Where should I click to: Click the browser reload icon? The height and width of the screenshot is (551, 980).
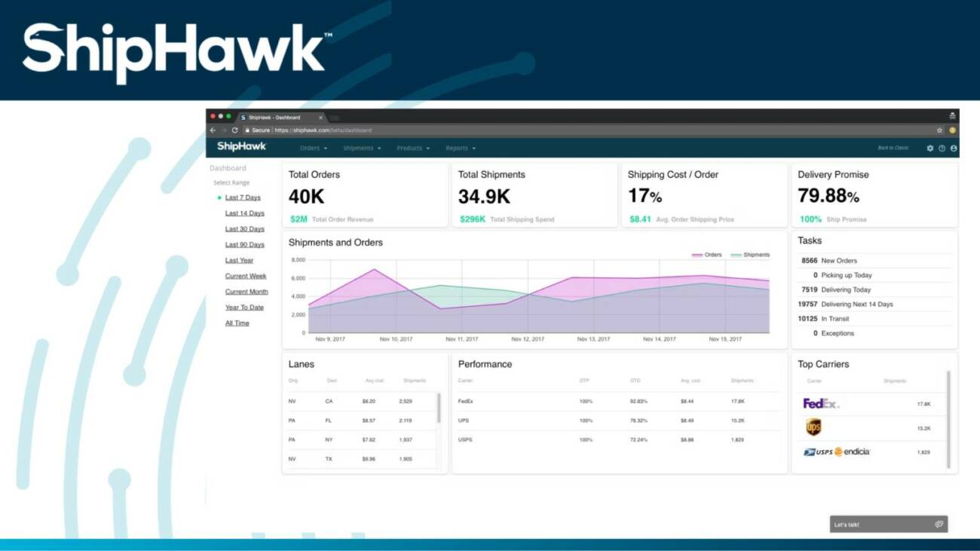[234, 130]
